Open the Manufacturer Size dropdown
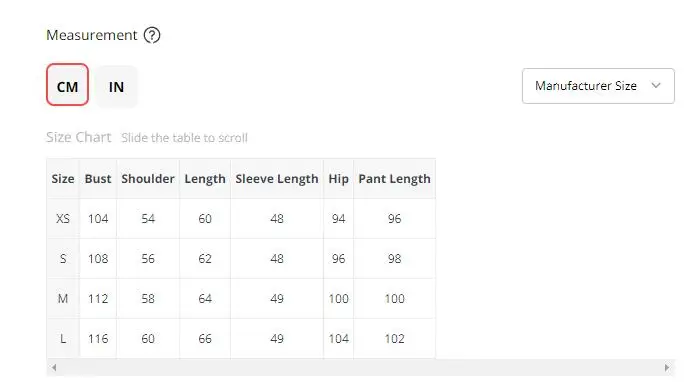This screenshot has width=684, height=382. pos(598,86)
